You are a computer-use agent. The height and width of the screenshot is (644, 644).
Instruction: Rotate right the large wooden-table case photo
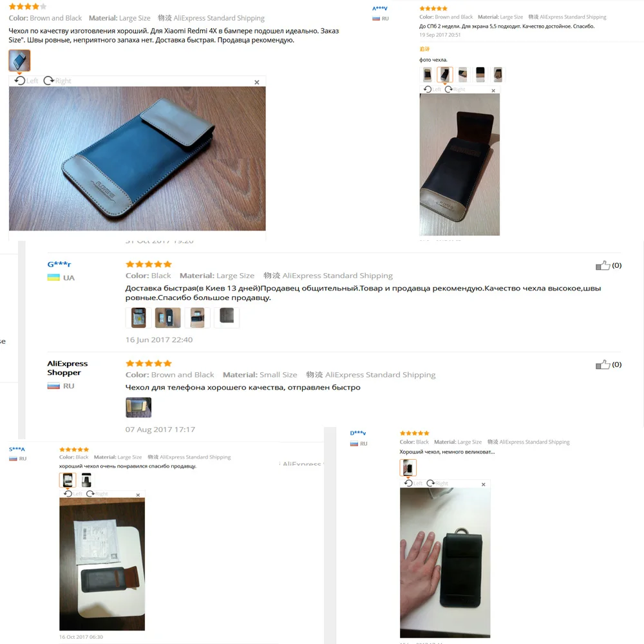click(x=57, y=80)
